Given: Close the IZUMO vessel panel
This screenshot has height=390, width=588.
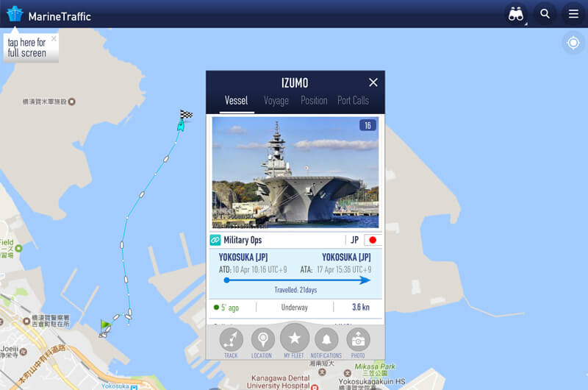Looking at the screenshot, I should tap(373, 82).
